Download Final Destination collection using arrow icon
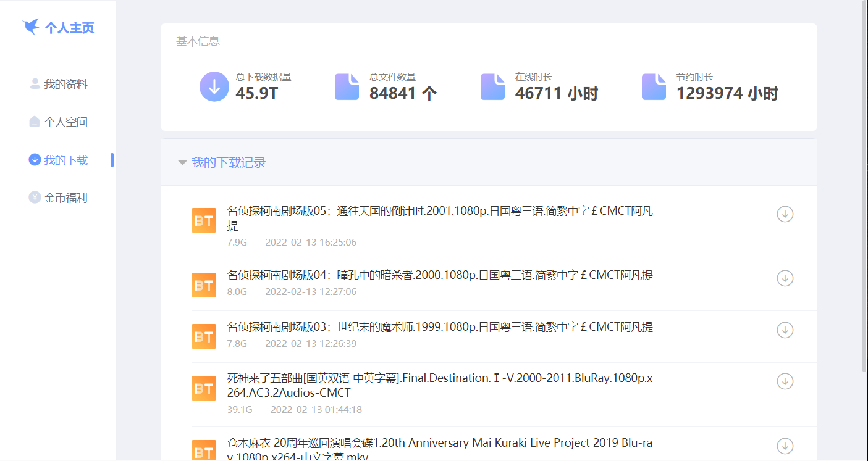This screenshot has width=868, height=461. tap(785, 381)
